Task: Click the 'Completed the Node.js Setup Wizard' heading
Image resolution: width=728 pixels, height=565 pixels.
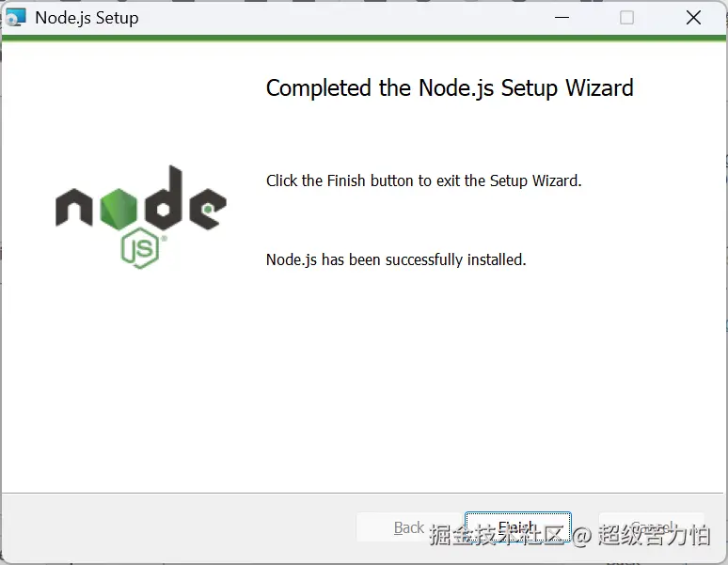Action: point(450,88)
